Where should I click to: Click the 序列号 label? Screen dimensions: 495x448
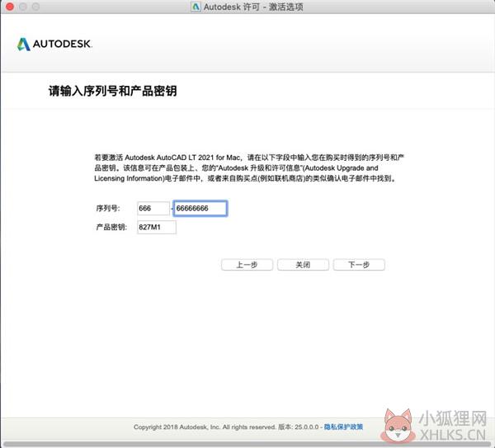(108, 209)
